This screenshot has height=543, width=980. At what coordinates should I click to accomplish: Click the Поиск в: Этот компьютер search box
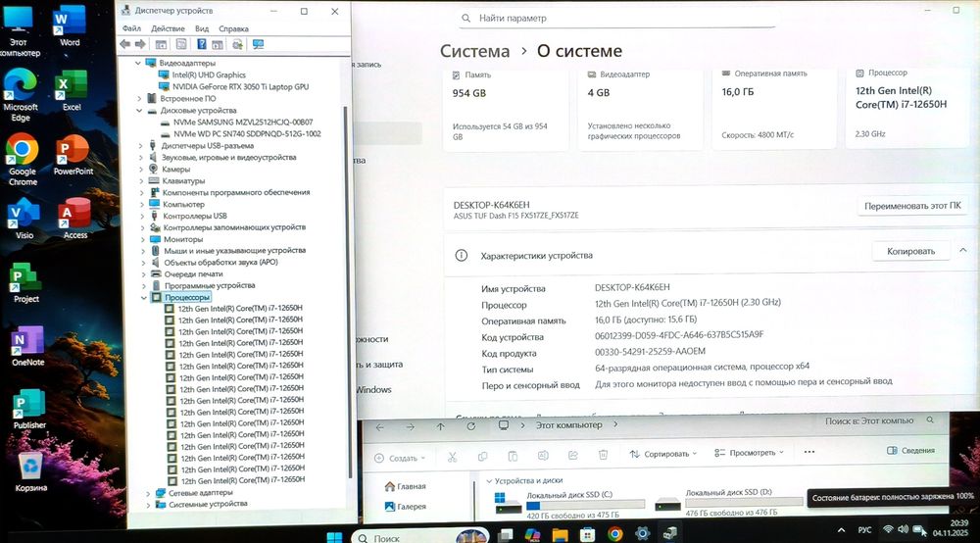point(879,421)
